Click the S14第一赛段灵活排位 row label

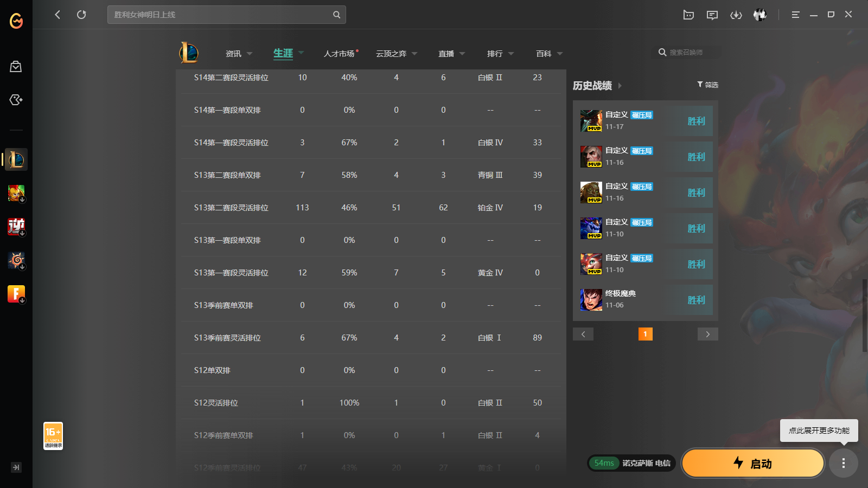tap(231, 143)
